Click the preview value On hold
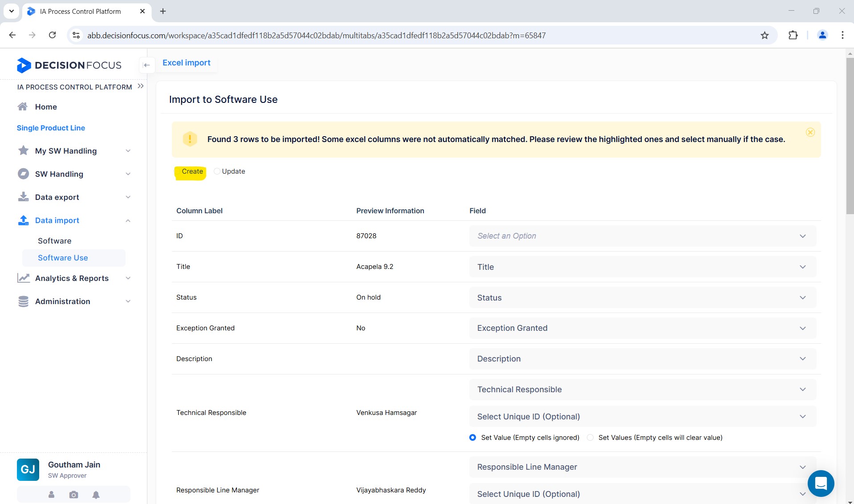The height and width of the screenshot is (504, 854). pyautogui.click(x=368, y=297)
